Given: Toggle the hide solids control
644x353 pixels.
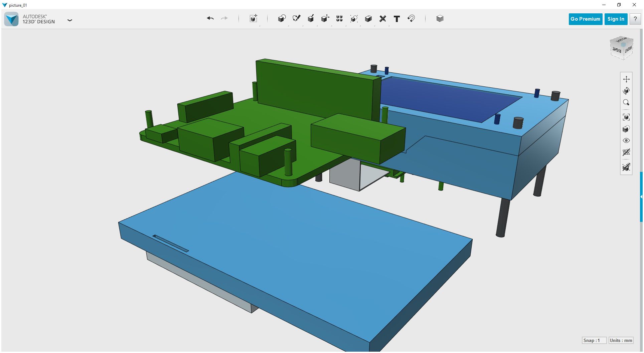Looking at the screenshot, I should [x=627, y=167].
